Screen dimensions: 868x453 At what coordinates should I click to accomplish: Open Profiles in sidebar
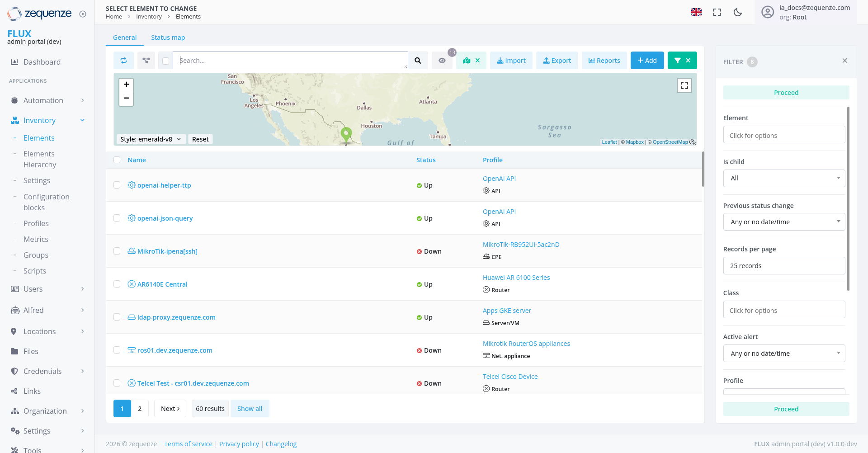coord(36,223)
